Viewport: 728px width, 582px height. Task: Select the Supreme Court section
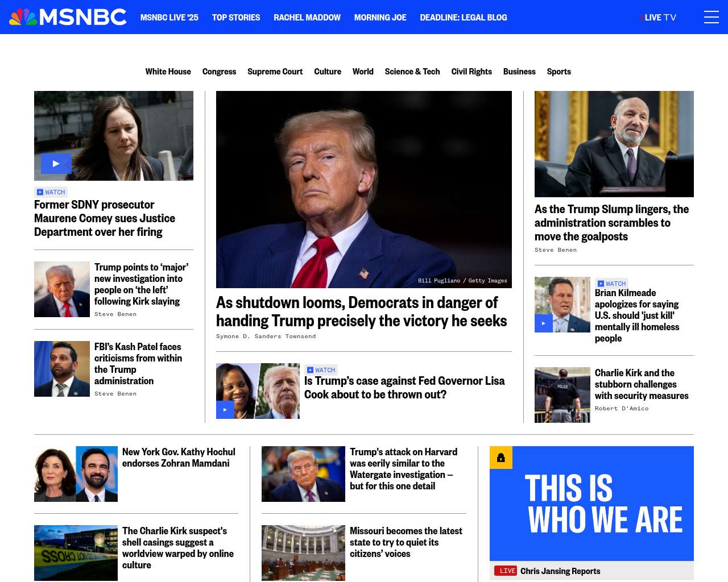click(275, 72)
